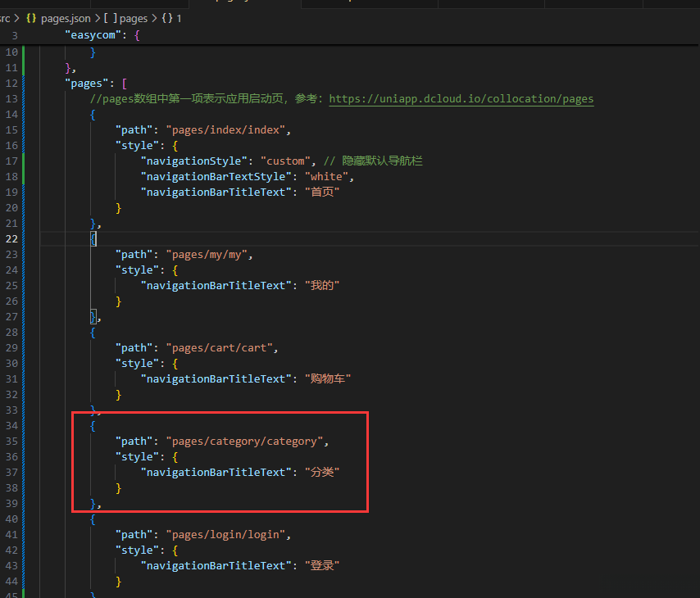Click the chevron after the pages breadcrumb
Image resolution: width=700 pixels, height=598 pixels.
point(154,18)
